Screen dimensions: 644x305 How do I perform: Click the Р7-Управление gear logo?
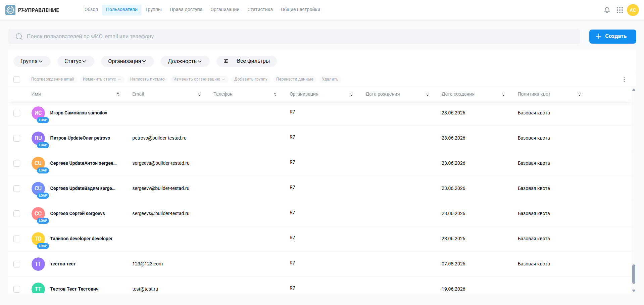click(x=10, y=10)
